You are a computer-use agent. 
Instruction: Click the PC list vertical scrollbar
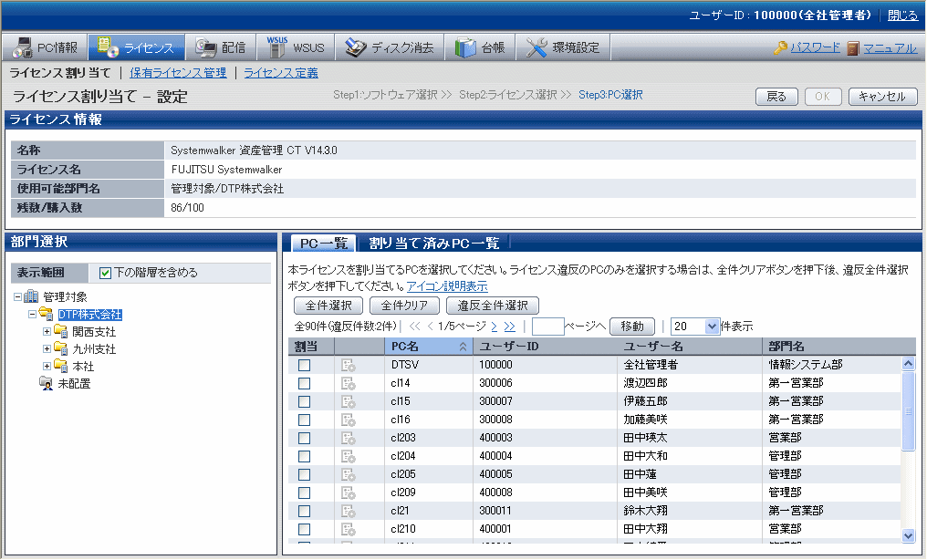908,456
